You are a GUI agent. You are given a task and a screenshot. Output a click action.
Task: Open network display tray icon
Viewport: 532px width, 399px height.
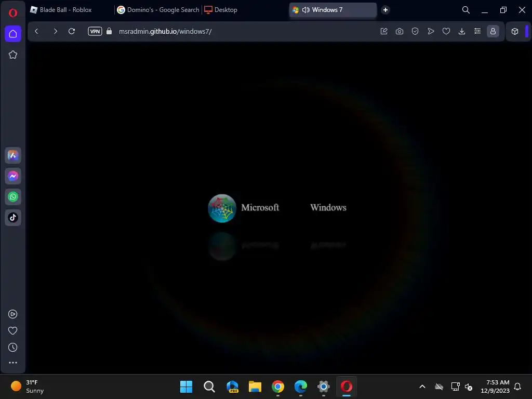tap(455, 387)
